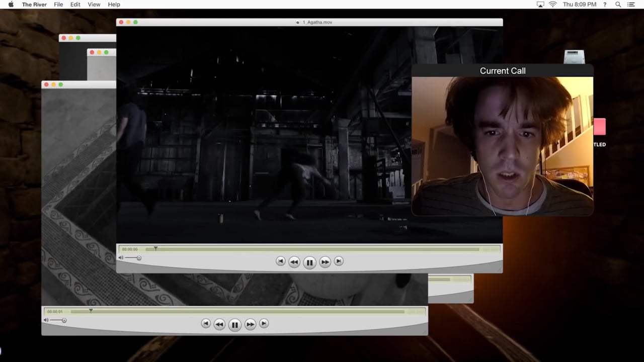The width and height of the screenshot is (644, 362).
Task: Click the 1_Agatha.mov timeline scrub bar
Action: (x=312, y=249)
